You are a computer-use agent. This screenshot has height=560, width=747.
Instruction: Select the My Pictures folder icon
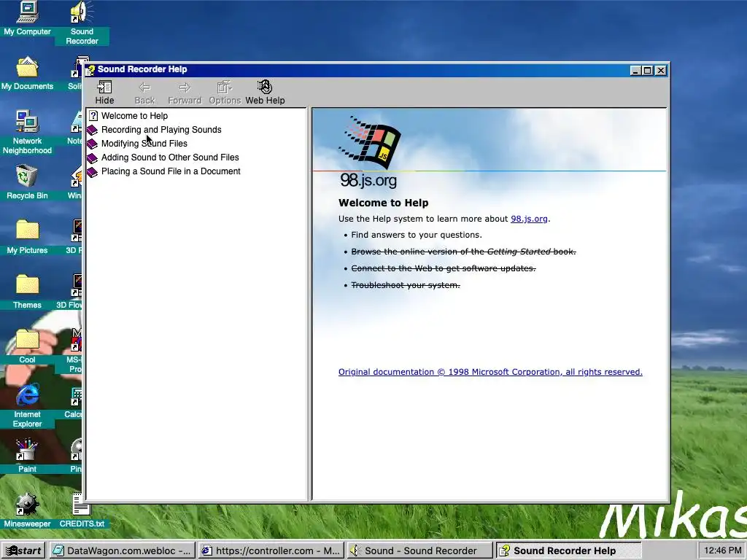point(27,237)
